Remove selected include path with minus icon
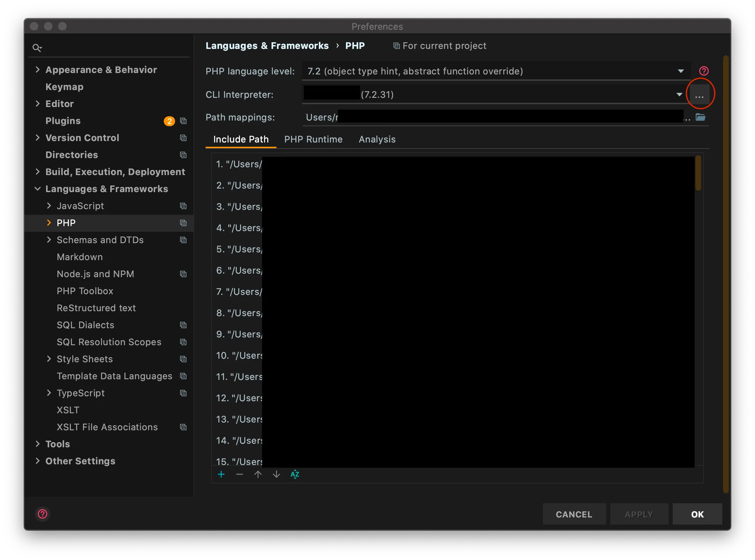 [x=240, y=474]
